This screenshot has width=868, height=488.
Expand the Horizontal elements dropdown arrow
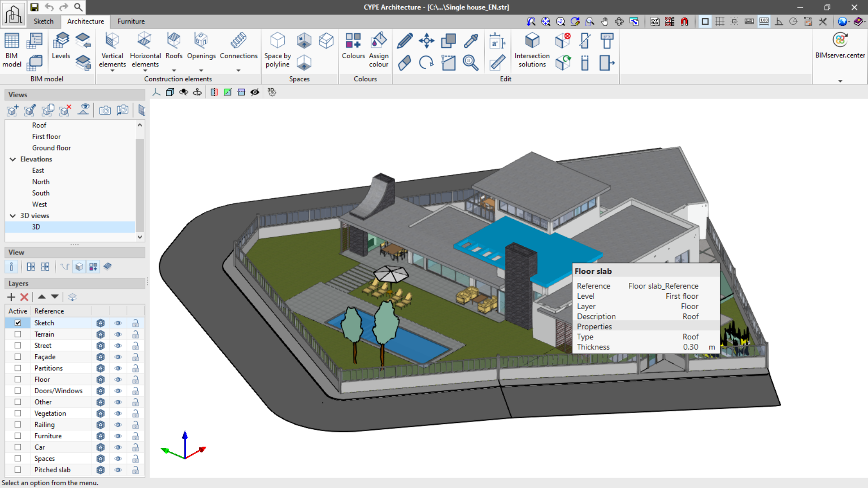(145, 70)
